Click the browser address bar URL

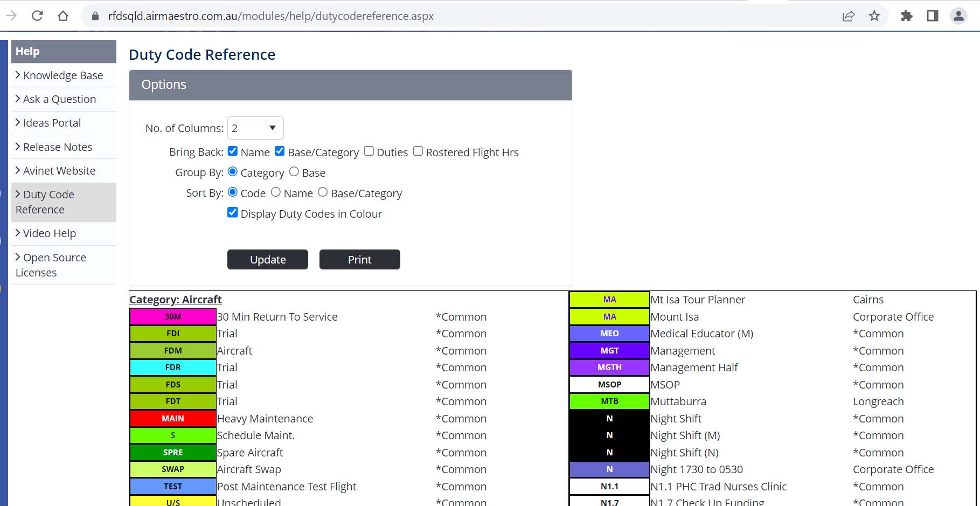pos(270,16)
